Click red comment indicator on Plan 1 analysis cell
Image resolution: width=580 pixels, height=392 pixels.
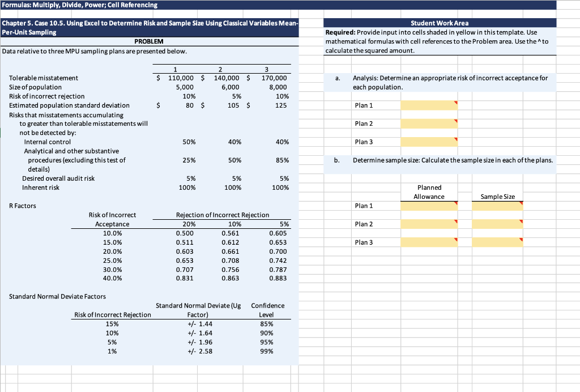click(457, 103)
